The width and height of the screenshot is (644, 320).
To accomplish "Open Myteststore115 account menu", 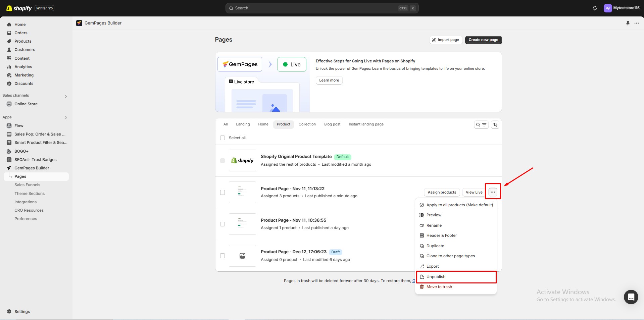I will pyautogui.click(x=621, y=8).
